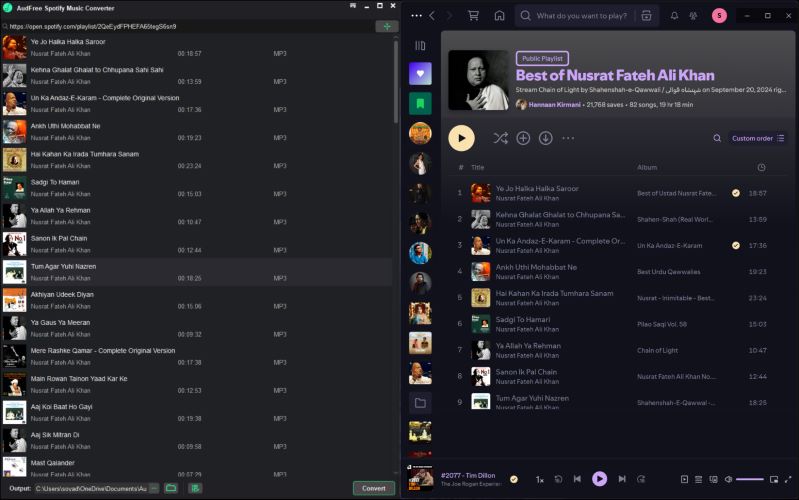Image resolution: width=799 pixels, height=500 pixels.
Task: Sort by the Album column header
Action: pos(647,167)
